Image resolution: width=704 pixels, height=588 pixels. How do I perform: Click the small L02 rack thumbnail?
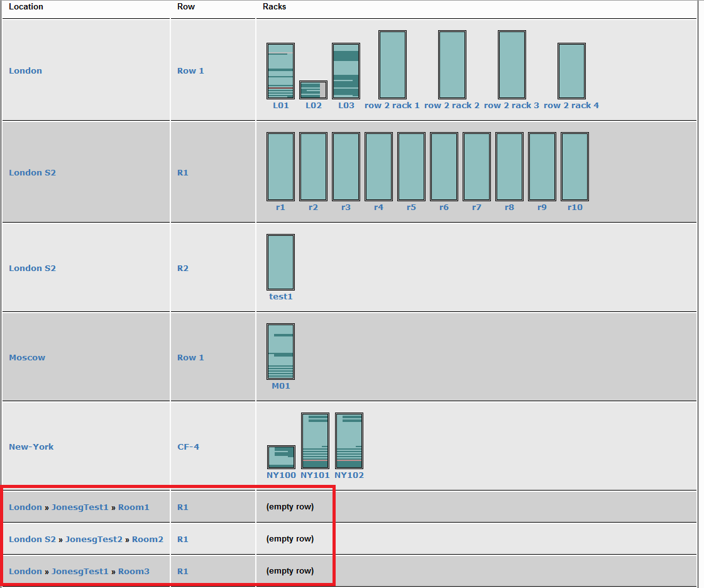[313, 90]
